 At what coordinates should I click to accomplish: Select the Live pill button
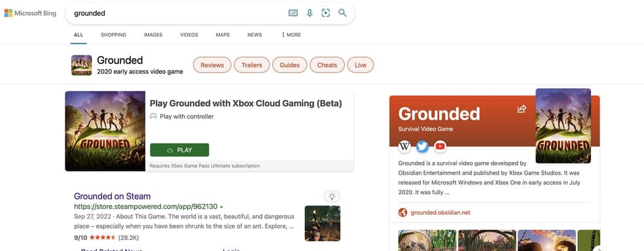tap(360, 65)
